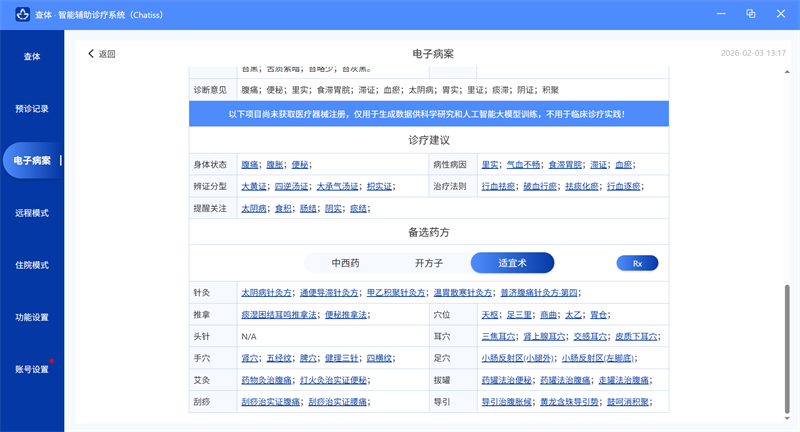Click the back arrow next to 返回
800x432 pixels.
pyautogui.click(x=91, y=54)
